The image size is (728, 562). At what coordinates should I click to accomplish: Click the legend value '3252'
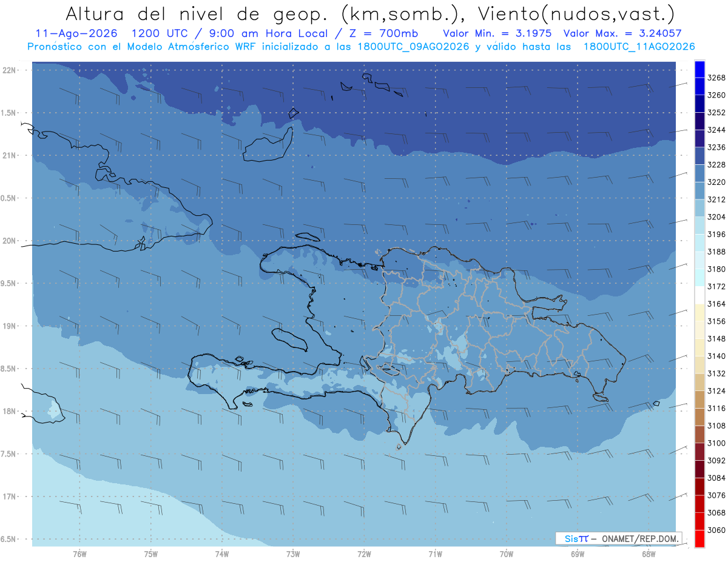point(716,113)
